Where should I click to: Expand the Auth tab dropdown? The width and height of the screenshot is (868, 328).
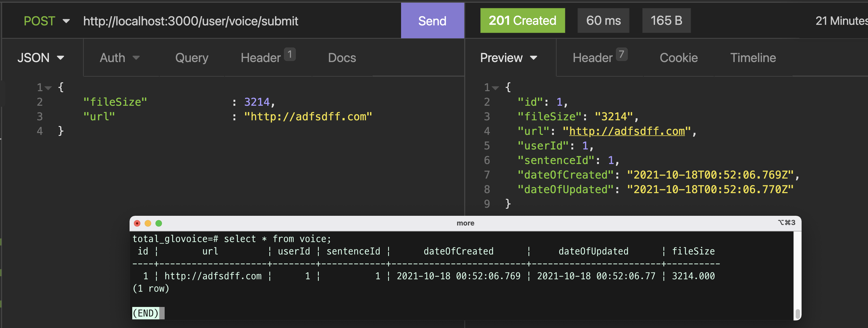(120, 57)
